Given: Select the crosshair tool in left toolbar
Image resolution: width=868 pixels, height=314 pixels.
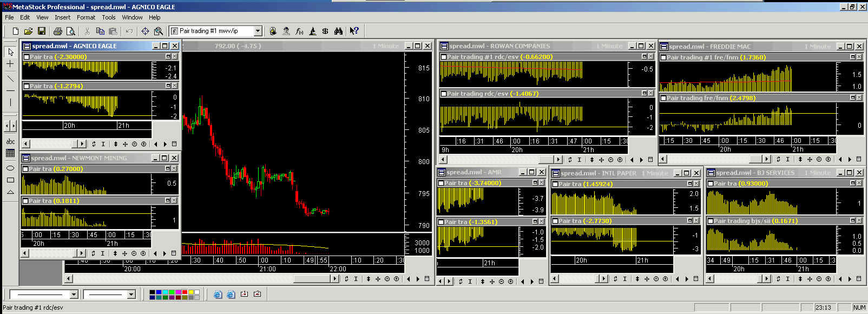Looking at the screenshot, I should [10, 64].
